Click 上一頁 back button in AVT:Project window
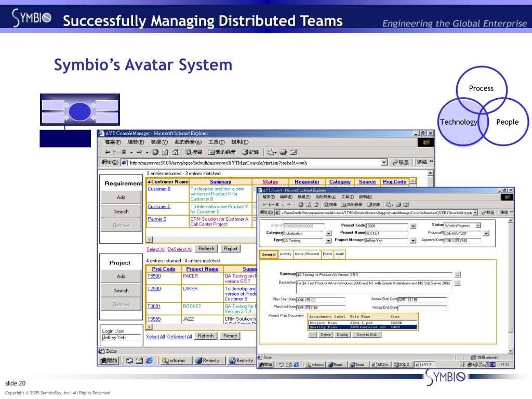The image size is (532, 399). [271, 205]
